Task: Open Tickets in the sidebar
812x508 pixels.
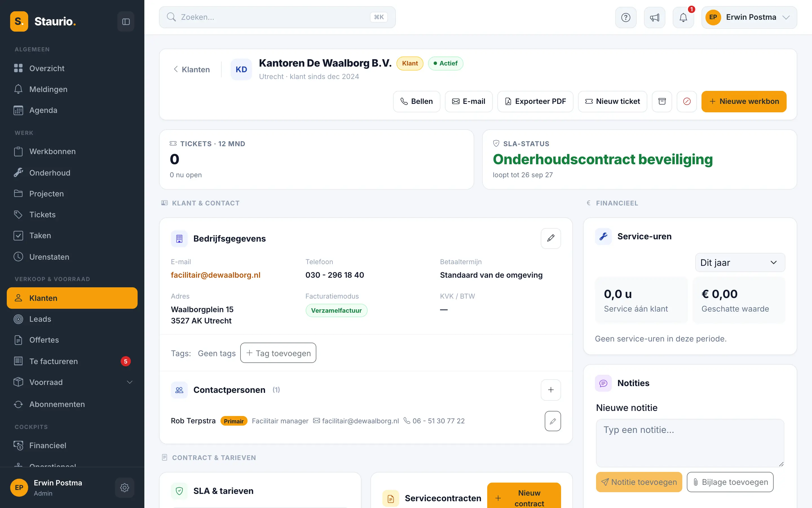Action: point(72,215)
